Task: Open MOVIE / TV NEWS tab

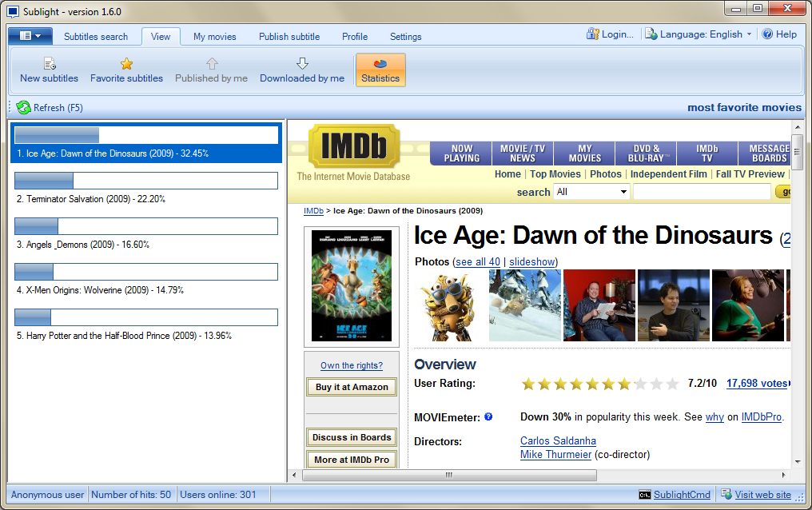Action: (x=523, y=153)
